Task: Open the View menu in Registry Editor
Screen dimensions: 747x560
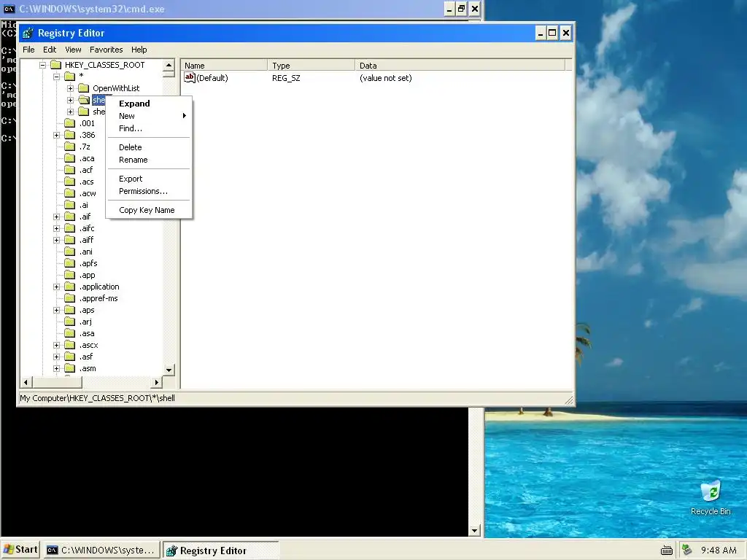Action: (73, 50)
